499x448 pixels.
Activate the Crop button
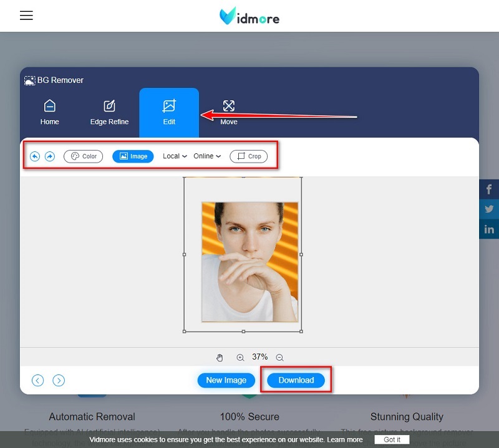pos(249,156)
